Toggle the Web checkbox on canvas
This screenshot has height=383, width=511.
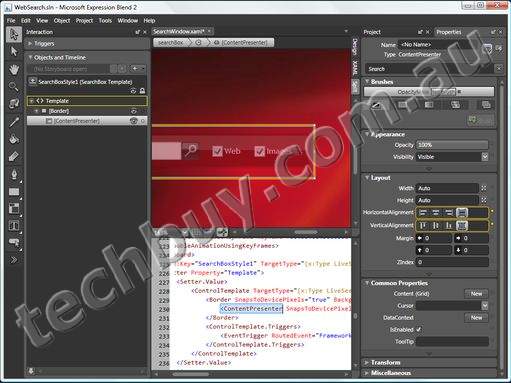217,151
